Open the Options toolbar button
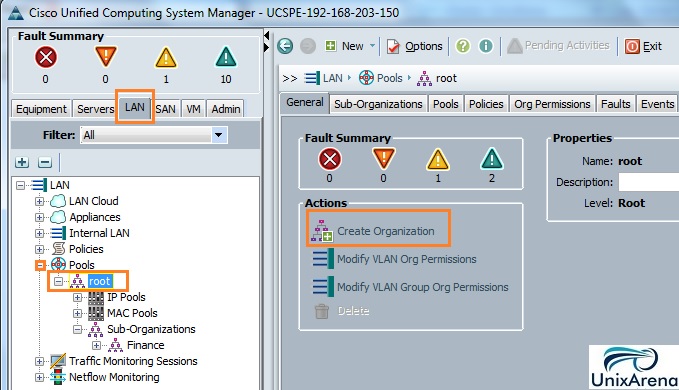679x390 pixels. click(x=414, y=46)
